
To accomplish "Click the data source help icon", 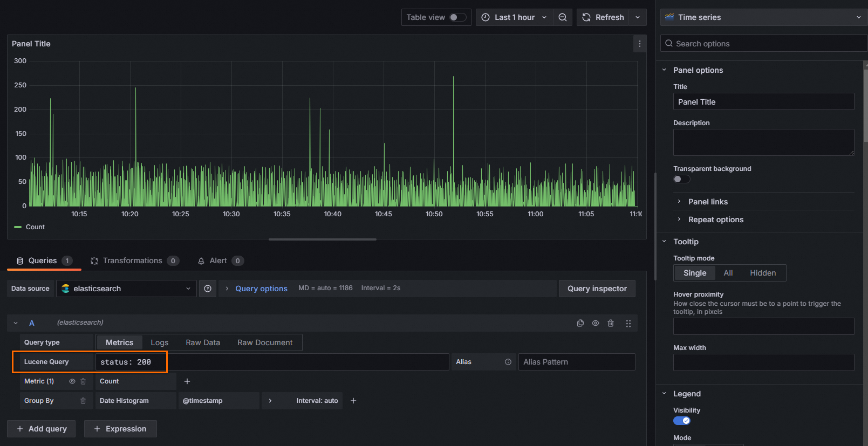I will pos(208,289).
